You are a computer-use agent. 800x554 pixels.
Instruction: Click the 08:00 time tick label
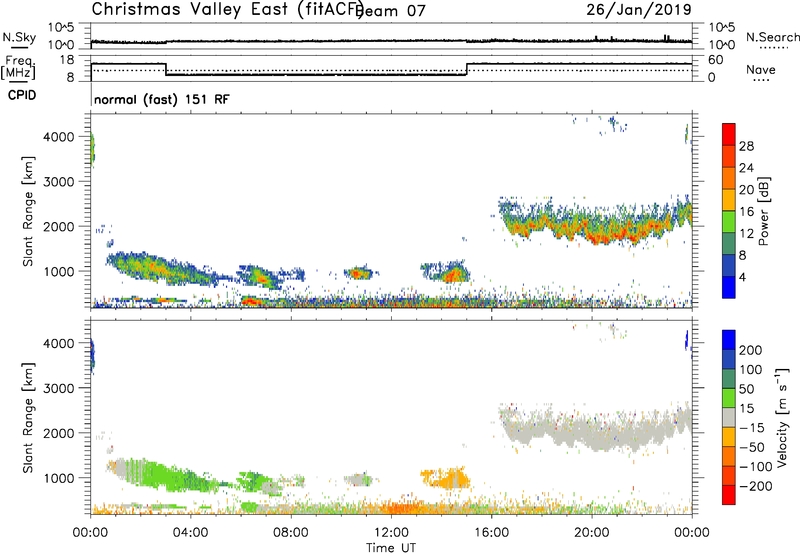tap(291, 533)
